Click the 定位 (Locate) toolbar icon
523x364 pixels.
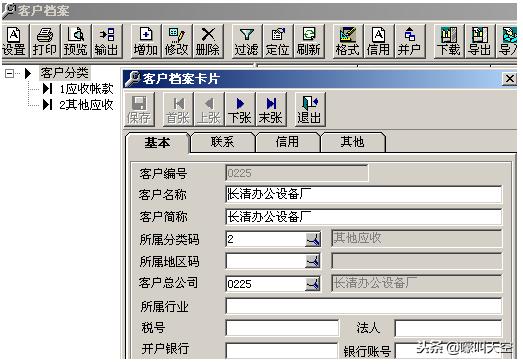[278, 41]
